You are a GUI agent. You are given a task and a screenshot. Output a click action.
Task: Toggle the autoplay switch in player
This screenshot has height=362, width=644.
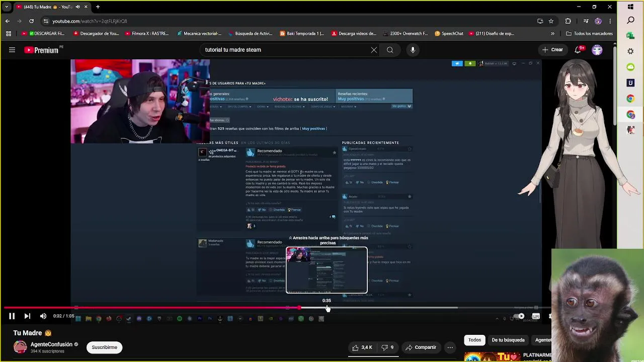(518, 316)
